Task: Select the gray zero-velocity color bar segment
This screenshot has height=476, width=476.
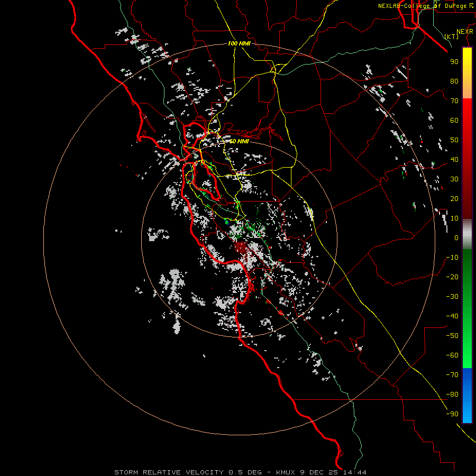Action: click(x=467, y=234)
